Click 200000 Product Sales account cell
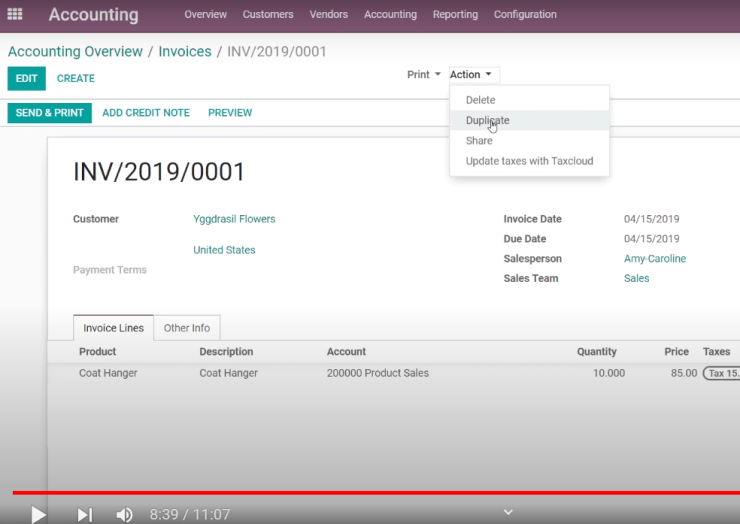 [x=378, y=373]
